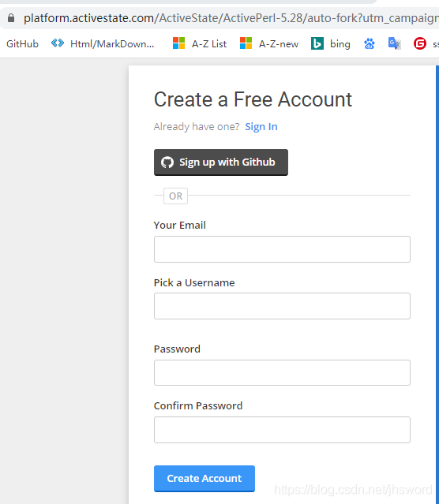Open the red G bookmark icon
439x504 pixels.
420,43
